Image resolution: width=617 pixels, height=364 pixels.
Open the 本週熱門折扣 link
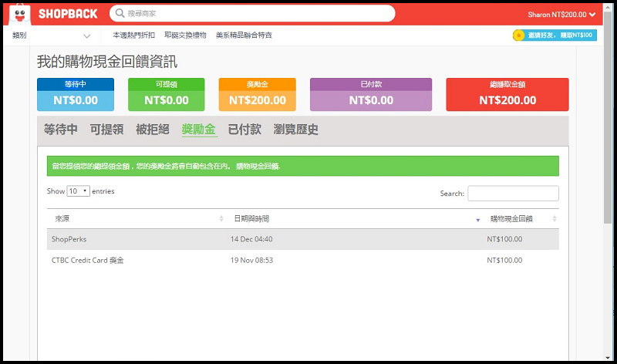[x=133, y=35]
